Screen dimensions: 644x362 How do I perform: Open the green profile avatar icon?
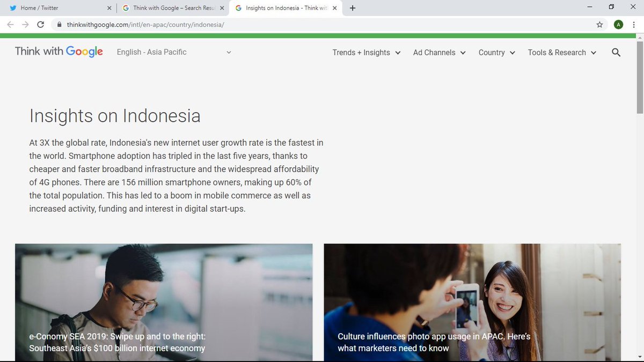pos(618,25)
